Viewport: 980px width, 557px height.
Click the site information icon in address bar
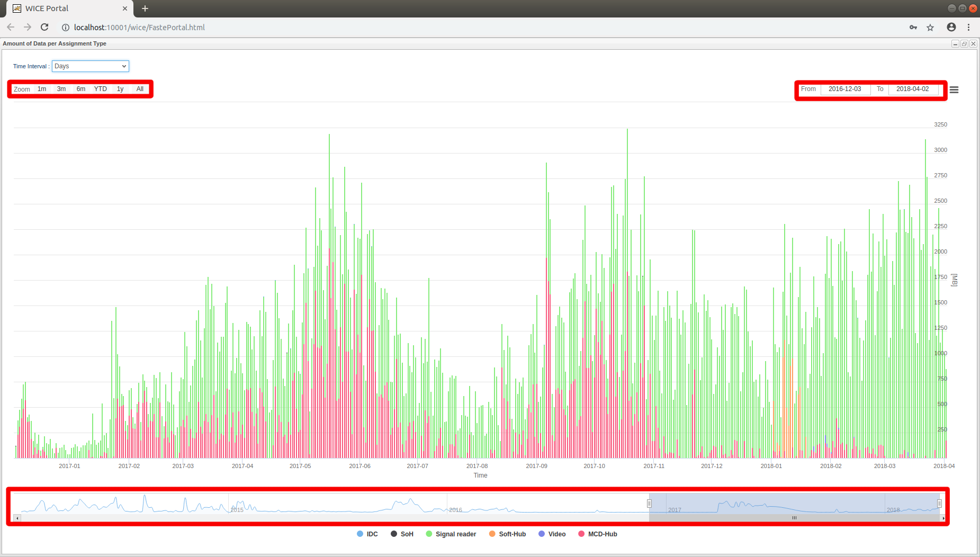coord(66,28)
